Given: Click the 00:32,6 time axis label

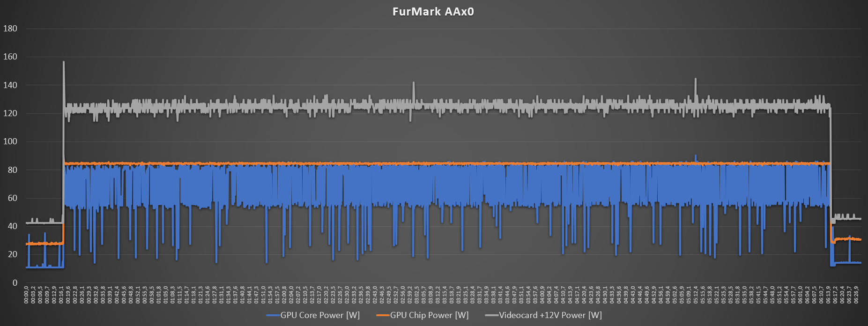Looking at the screenshot, I should tap(96, 295).
